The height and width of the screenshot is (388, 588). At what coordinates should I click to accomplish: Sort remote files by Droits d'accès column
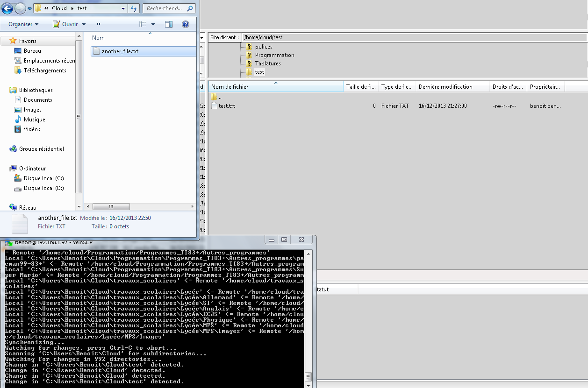[508, 87]
